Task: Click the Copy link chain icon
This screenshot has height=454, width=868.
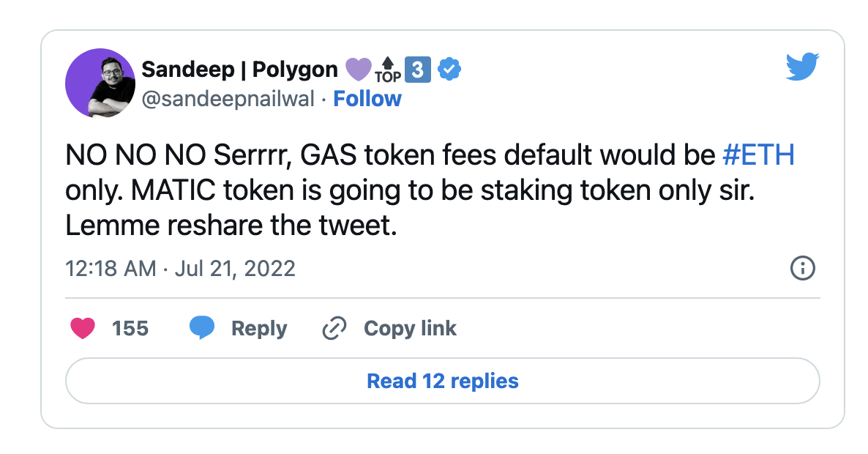Action: tap(335, 328)
